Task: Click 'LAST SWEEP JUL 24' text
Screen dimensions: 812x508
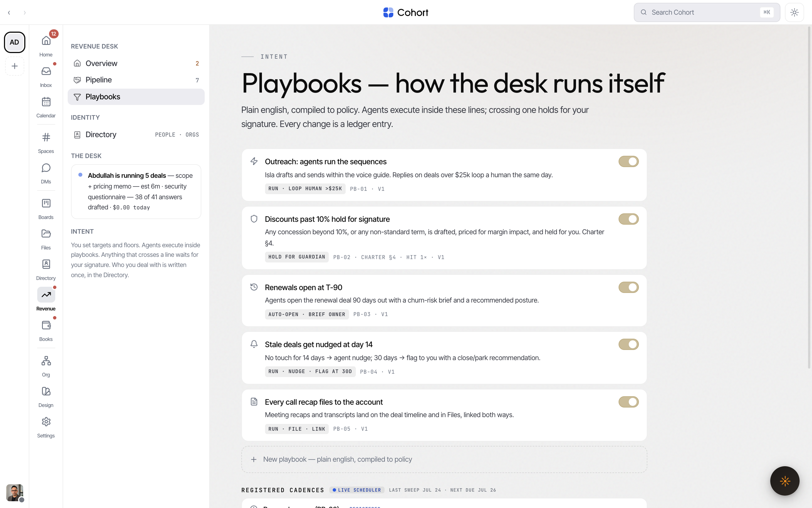Action: 415,490
